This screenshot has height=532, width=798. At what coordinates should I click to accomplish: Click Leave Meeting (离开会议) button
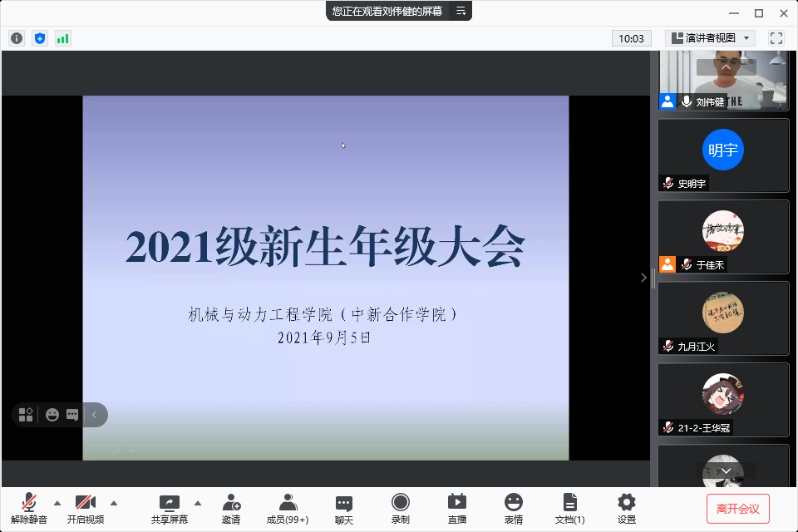[x=738, y=508]
